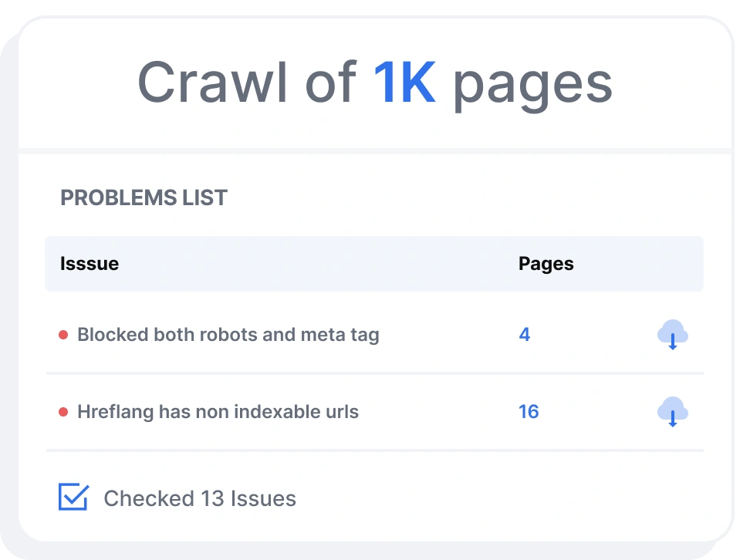
Task: Download pages for Blocked both robots issue
Action: (672, 335)
